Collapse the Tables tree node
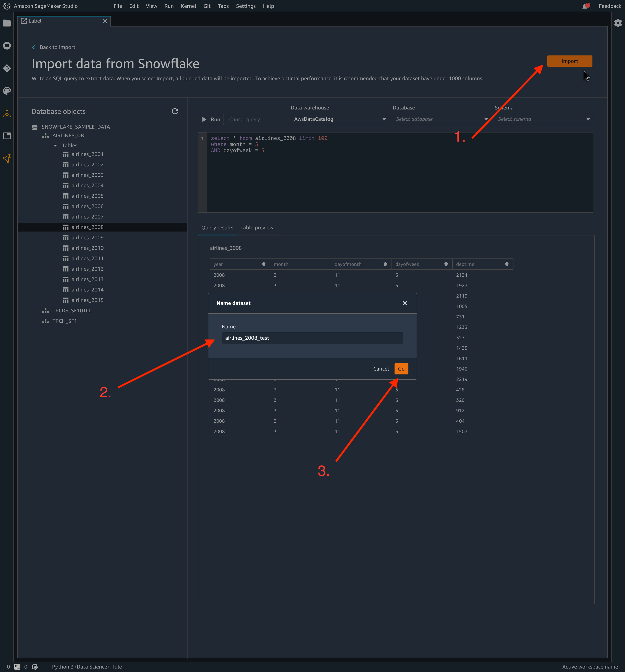 (x=55, y=146)
